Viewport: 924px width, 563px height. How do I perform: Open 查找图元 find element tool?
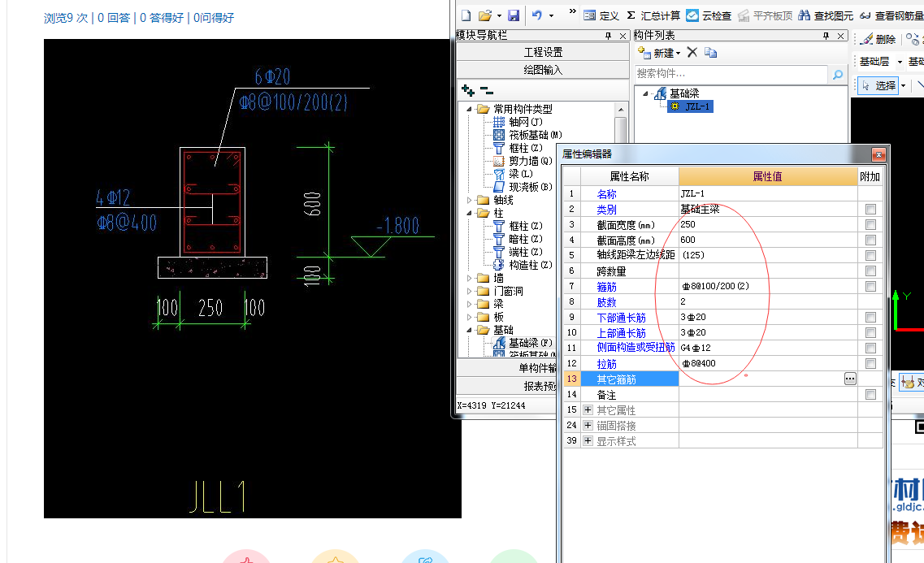pos(826,15)
